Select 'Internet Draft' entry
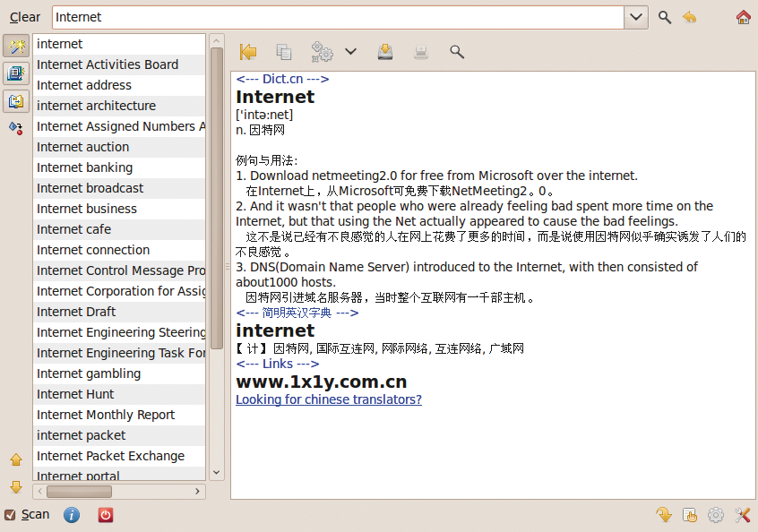Screen dimensions: 758x532 point(119,313)
